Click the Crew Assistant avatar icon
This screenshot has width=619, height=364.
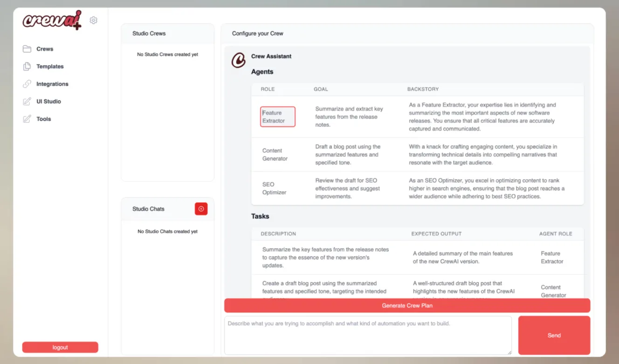tap(239, 60)
